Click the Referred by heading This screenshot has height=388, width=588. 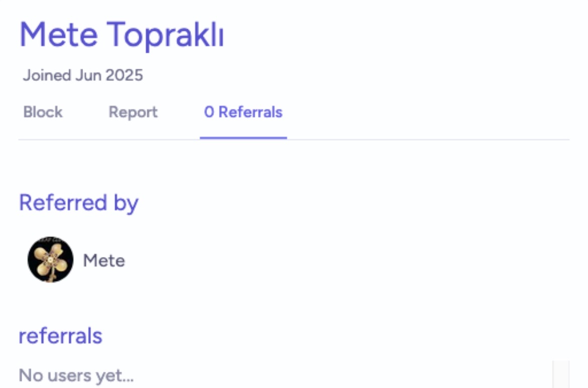click(x=79, y=203)
